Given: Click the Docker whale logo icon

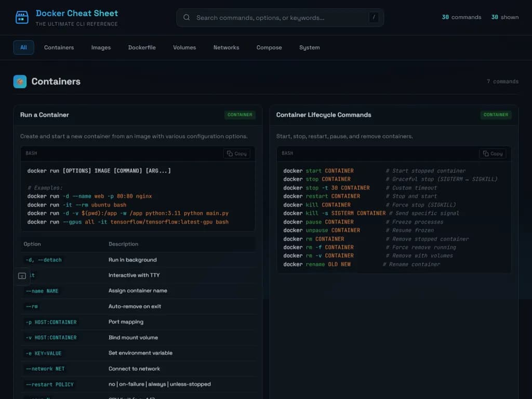Looking at the screenshot, I should pos(21,17).
